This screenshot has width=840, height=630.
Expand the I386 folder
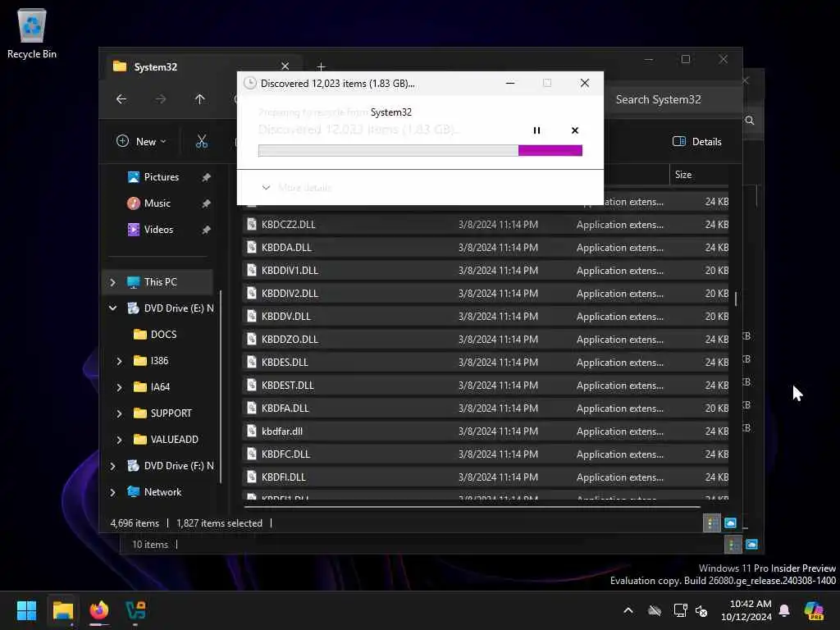coord(119,361)
